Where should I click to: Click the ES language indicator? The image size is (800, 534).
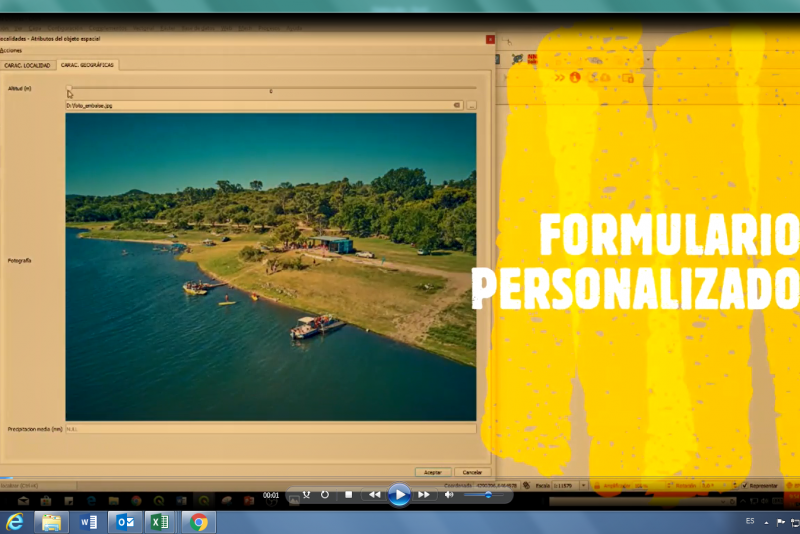tap(750, 521)
